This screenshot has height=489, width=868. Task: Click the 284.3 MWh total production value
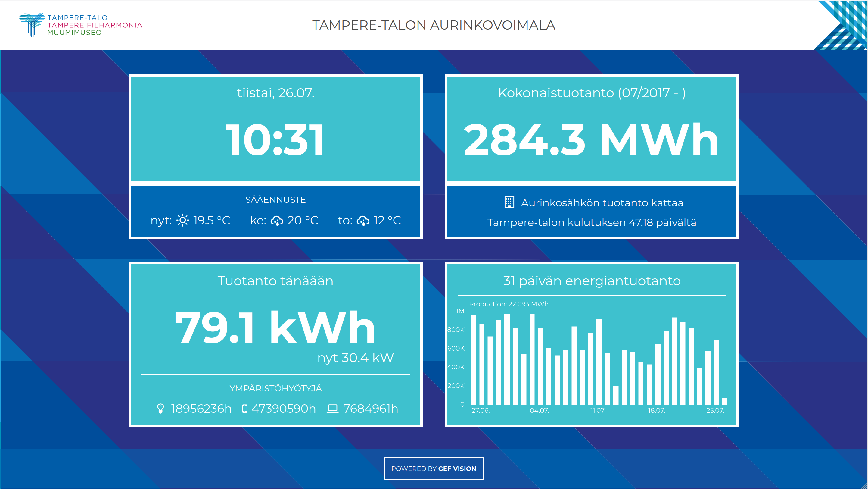(x=591, y=139)
